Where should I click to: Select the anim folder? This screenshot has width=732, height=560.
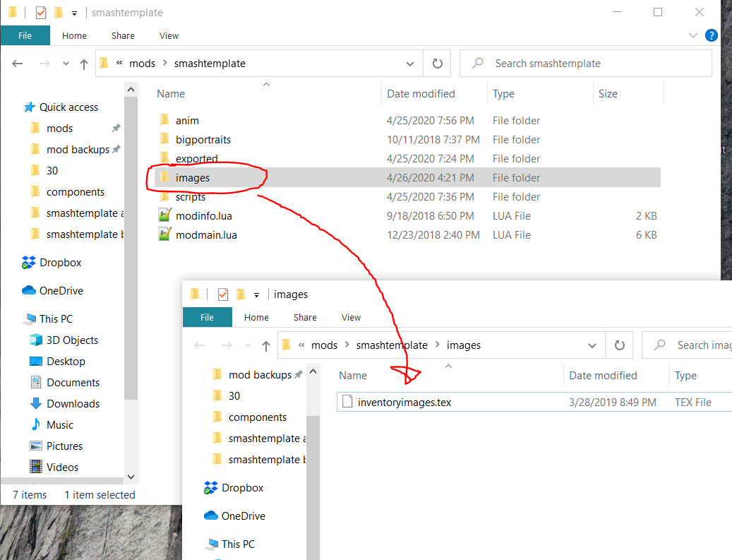[187, 121]
